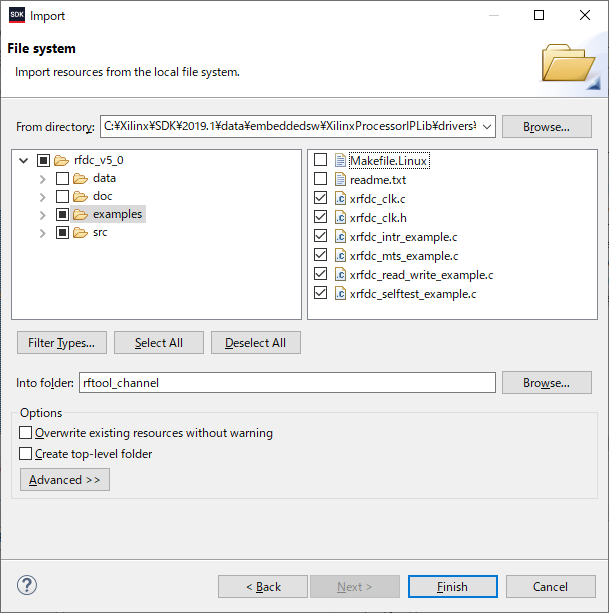
Task: Maximize the Import dialog window
Action: 539,15
